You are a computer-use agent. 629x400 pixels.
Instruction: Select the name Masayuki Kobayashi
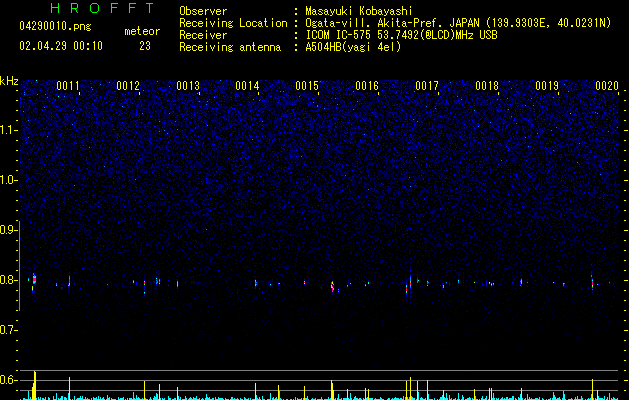pos(359,11)
